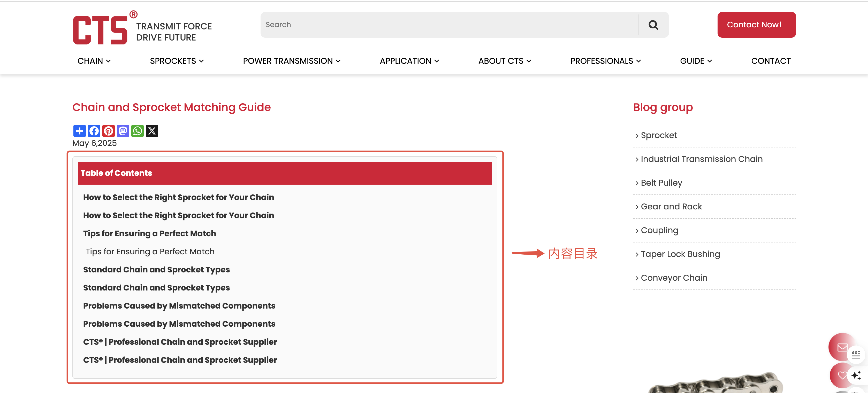The image size is (868, 393).
Task: Share via the Mastodon icon
Action: (x=123, y=131)
